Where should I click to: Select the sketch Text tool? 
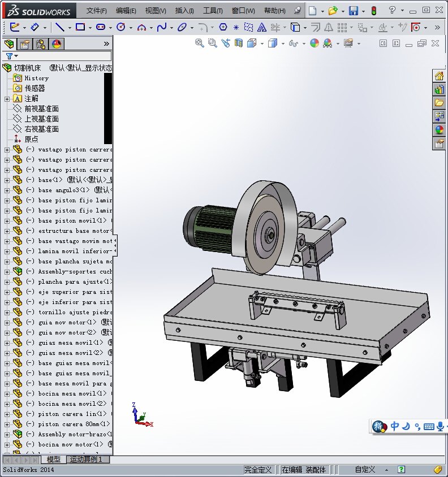click(x=261, y=27)
